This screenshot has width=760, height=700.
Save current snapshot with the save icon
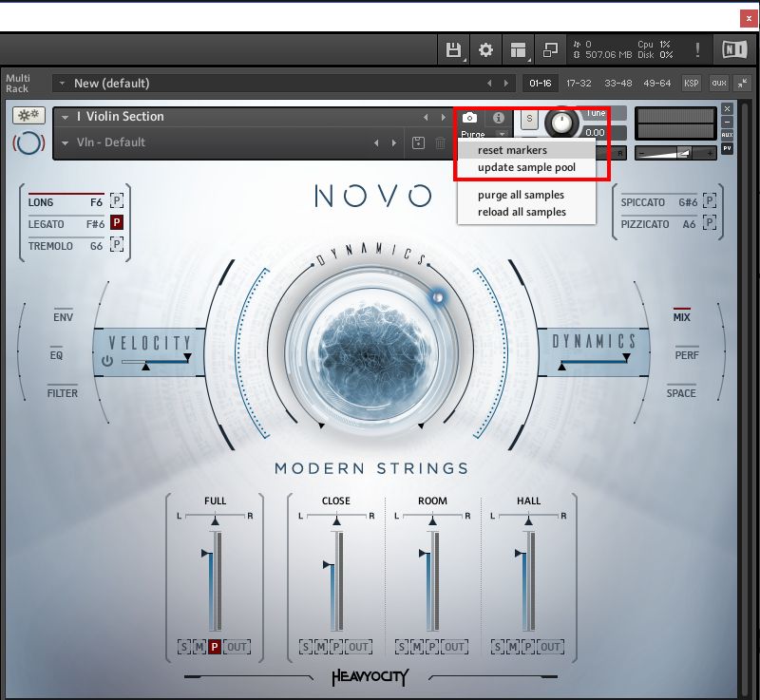click(418, 142)
